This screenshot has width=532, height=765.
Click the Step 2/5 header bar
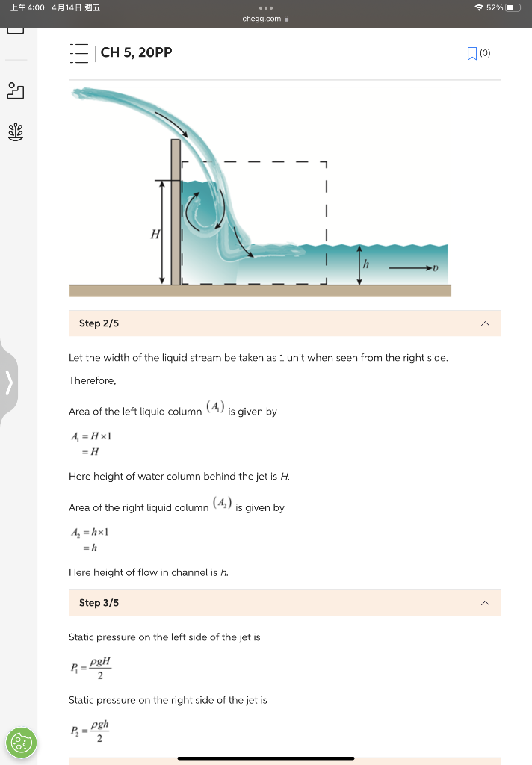284,323
